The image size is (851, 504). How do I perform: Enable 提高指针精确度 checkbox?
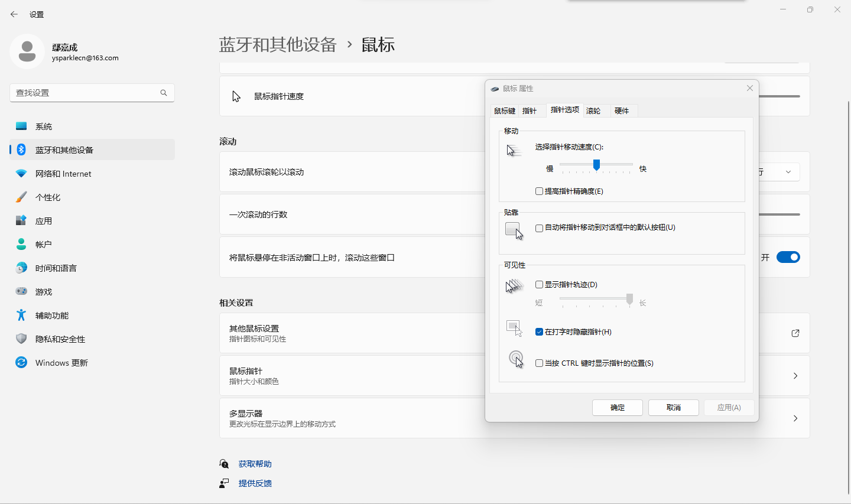pos(539,191)
